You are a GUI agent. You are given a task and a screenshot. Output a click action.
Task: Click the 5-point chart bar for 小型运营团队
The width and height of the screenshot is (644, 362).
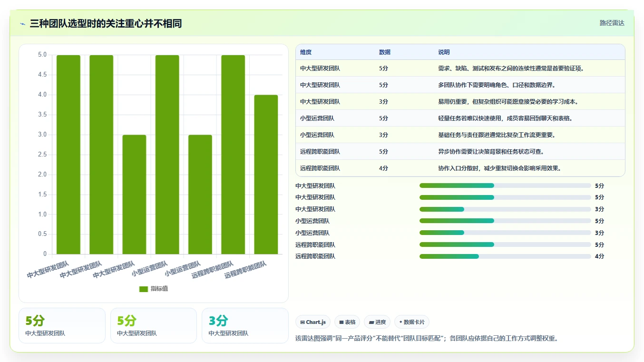(x=167, y=155)
